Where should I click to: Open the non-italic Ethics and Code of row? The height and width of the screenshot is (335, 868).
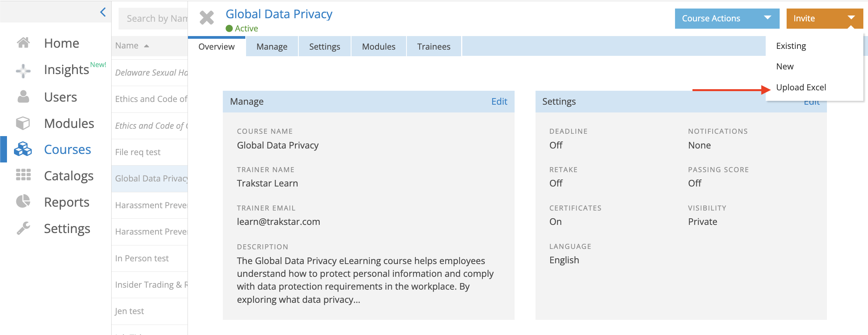coord(150,99)
